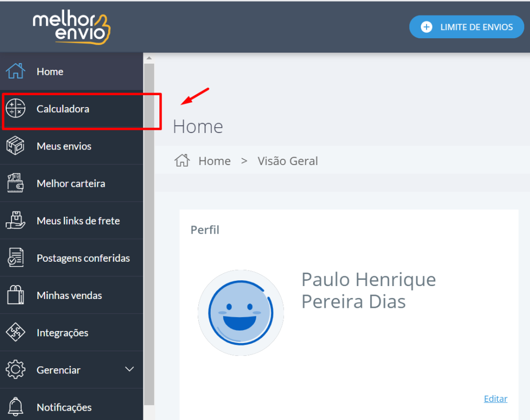This screenshot has width=530, height=420.
Task: Click the home icon in the breadcrumb
Action: click(182, 161)
